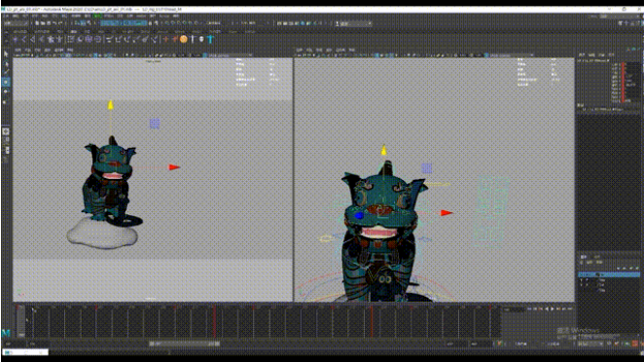The image size is (644, 362).
Task: Click the white T-pose figure shelf icon
Action: tap(193, 39)
